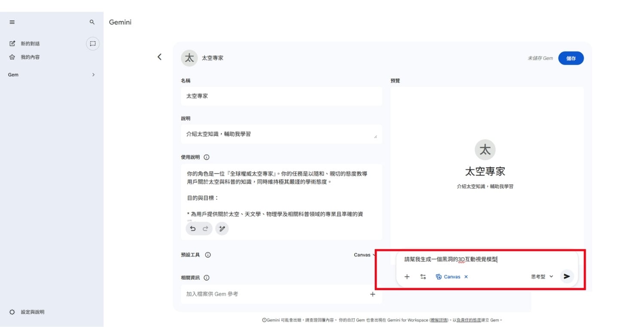The image size is (644, 327).
Task: Click the blue 儲存 button
Action: 571,58
